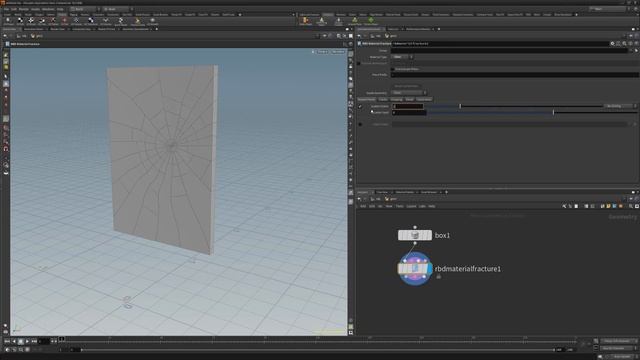Click the second parameter slider handle

tap(553, 112)
